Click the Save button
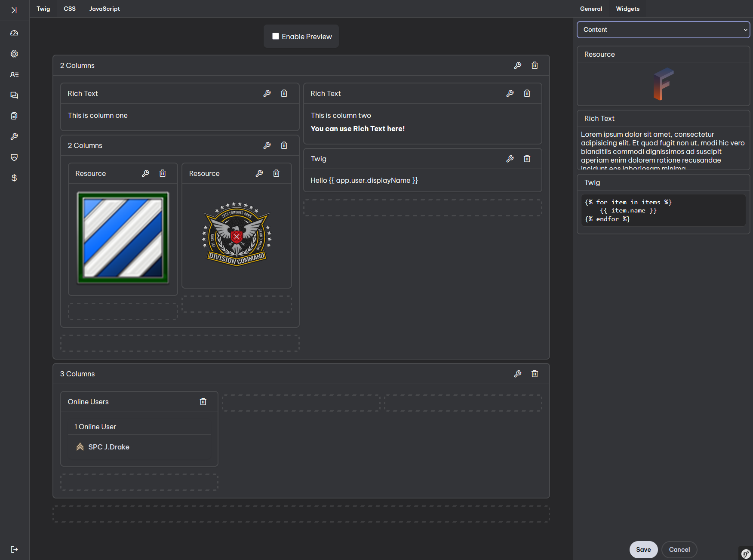 [643, 550]
